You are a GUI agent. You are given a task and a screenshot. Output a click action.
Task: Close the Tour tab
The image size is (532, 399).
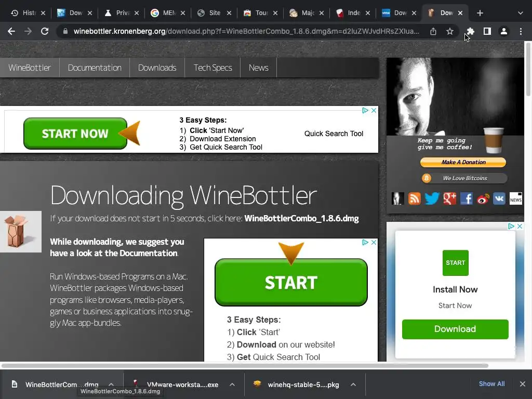pos(275,13)
